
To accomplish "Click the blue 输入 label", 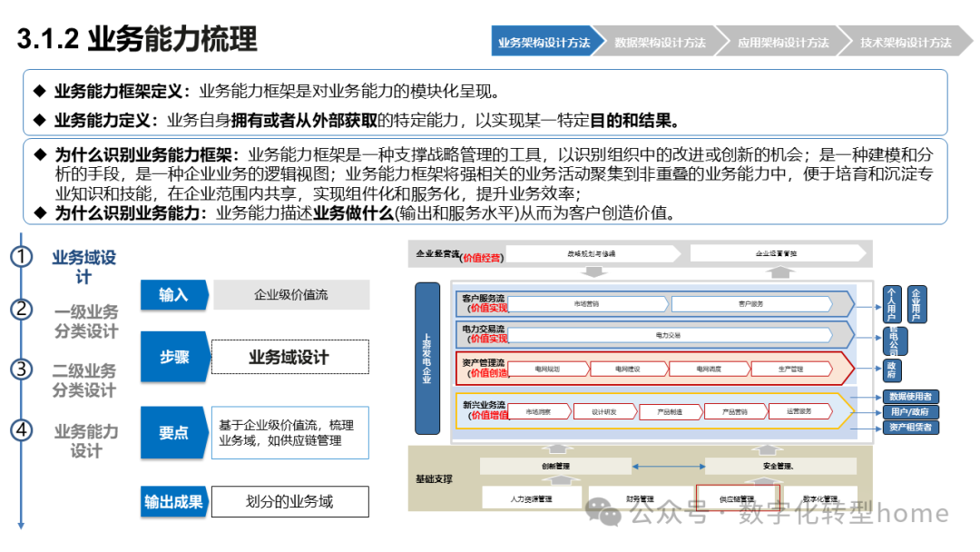I will click(173, 294).
